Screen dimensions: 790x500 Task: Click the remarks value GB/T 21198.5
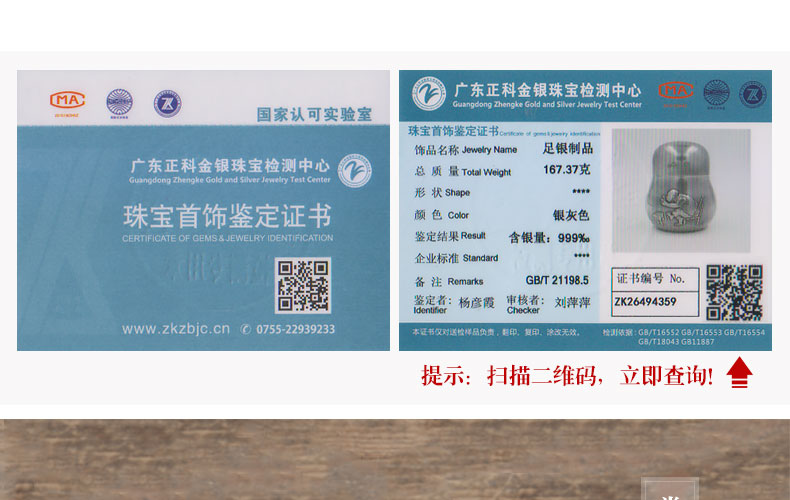tap(557, 280)
